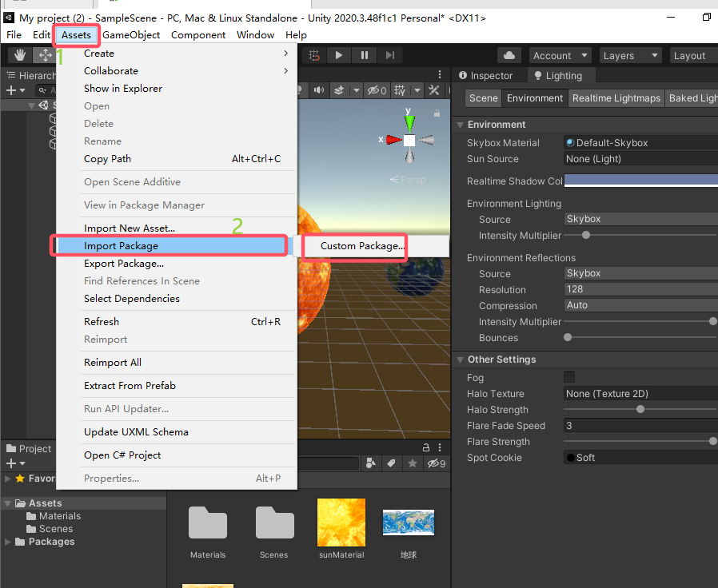Screen dimensions: 718x588
Task: Collapse the Other Settings section
Action: (461, 360)
